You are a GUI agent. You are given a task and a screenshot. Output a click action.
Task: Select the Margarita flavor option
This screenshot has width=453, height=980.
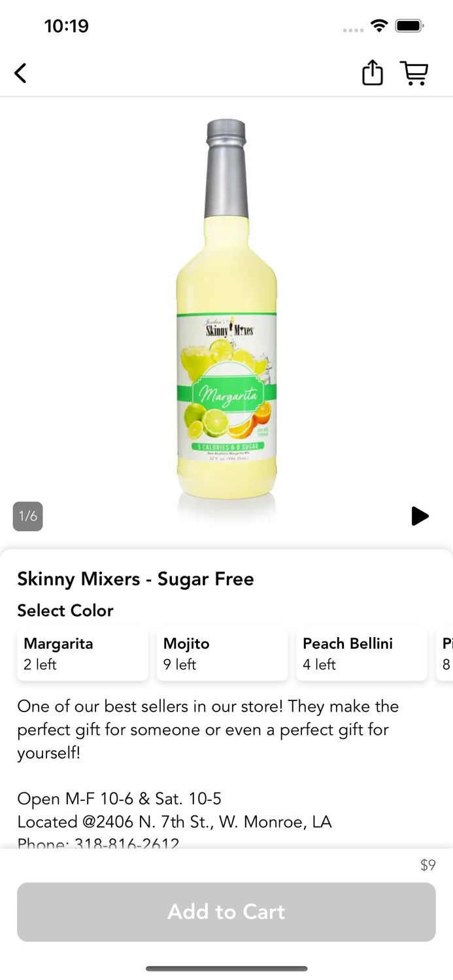[82, 654]
